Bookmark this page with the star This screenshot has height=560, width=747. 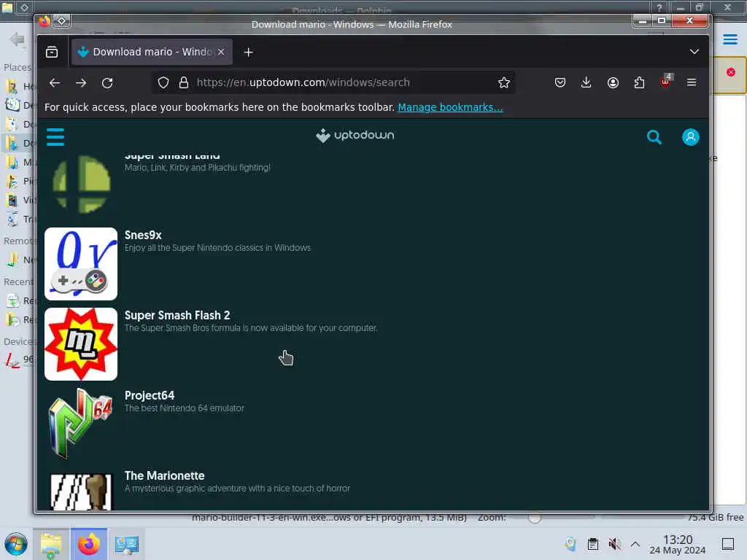click(x=503, y=83)
